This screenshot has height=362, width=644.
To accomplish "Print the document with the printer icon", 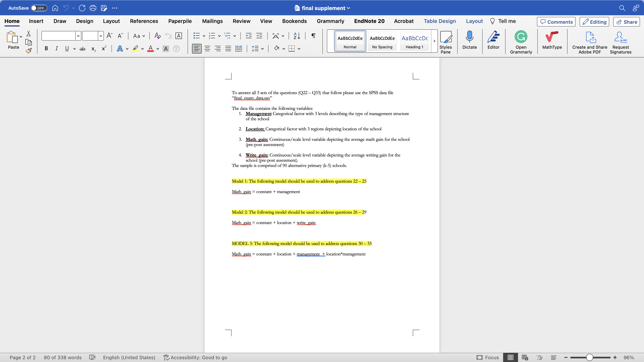I will (93, 8).
